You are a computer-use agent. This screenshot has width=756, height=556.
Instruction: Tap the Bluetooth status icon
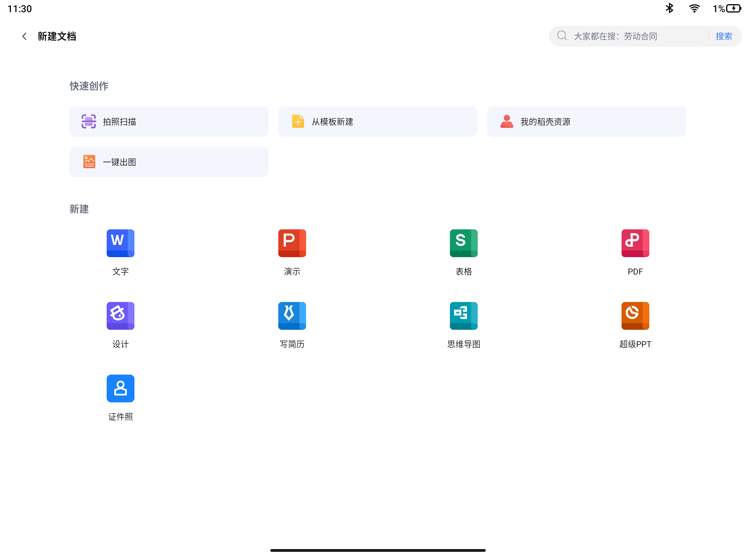click(669, 8)
